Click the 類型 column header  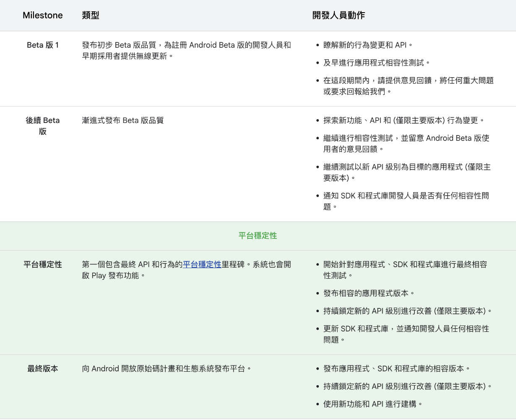pos(91,16)
